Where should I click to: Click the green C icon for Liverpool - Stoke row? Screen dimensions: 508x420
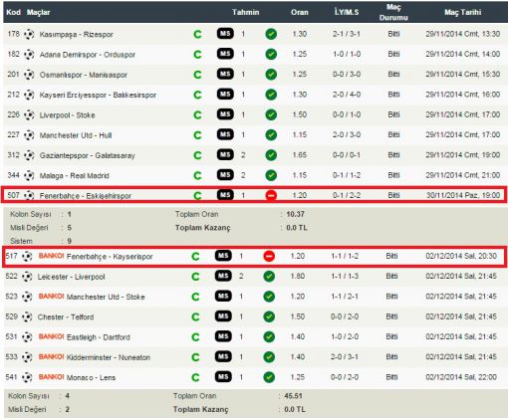[x=197, y=115]
